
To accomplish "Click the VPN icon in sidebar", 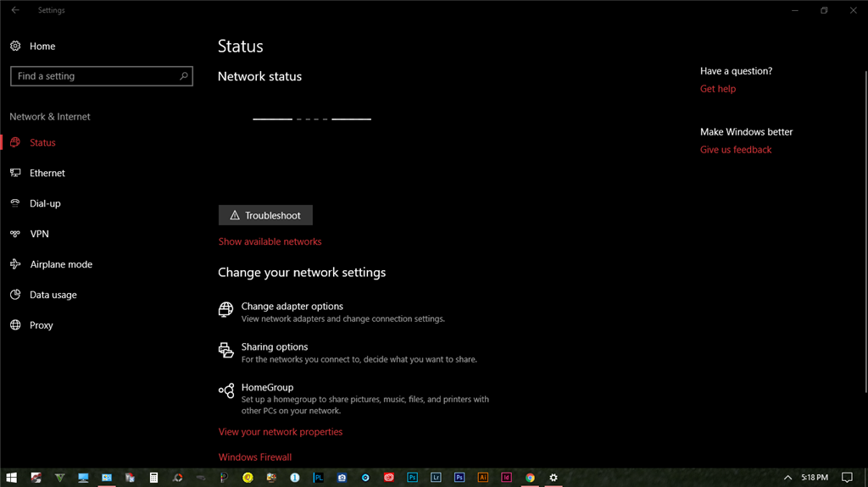I will 15,234.
